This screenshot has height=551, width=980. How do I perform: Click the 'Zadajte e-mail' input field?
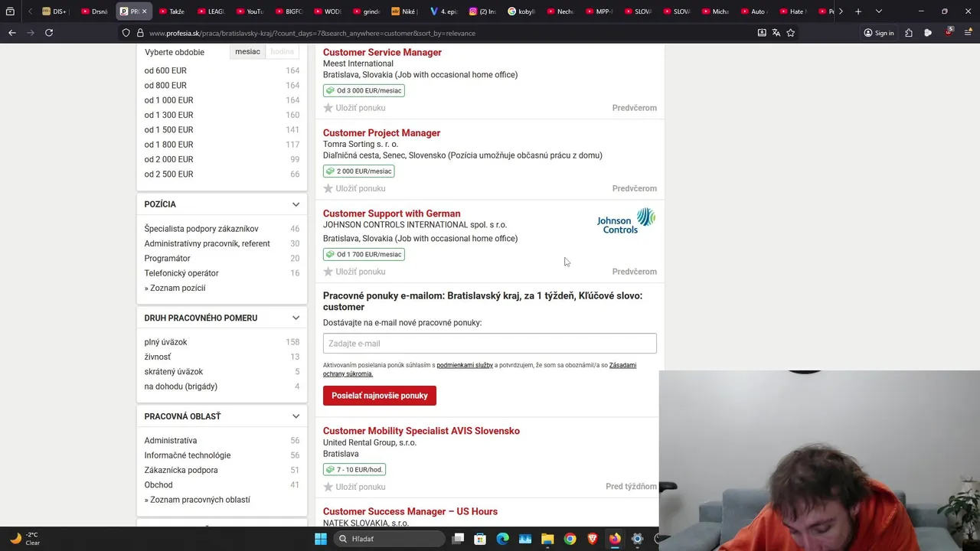[490, 344]
